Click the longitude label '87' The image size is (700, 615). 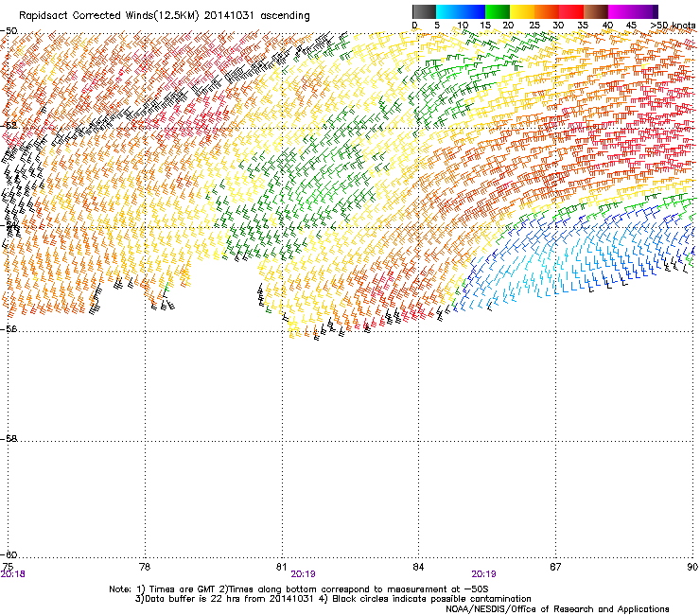555,567
